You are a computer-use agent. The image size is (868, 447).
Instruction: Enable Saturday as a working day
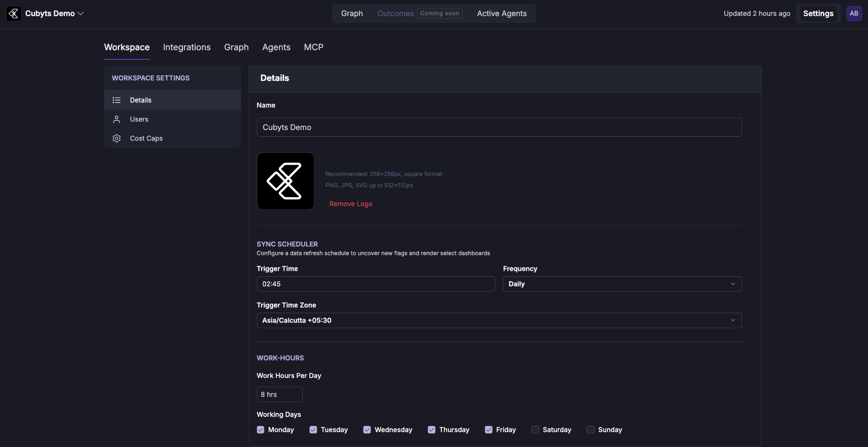(535, 430)
